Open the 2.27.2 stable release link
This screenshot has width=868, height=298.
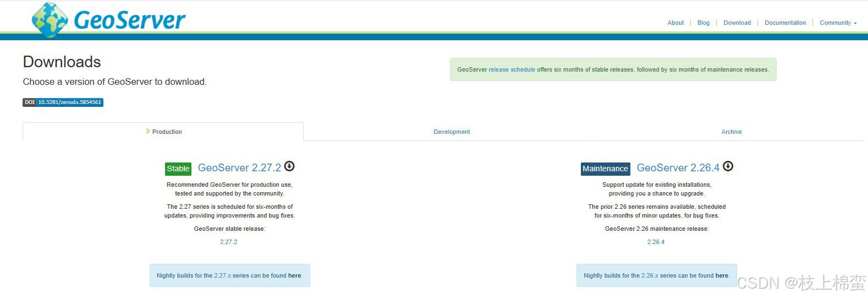tap(229, 242)
